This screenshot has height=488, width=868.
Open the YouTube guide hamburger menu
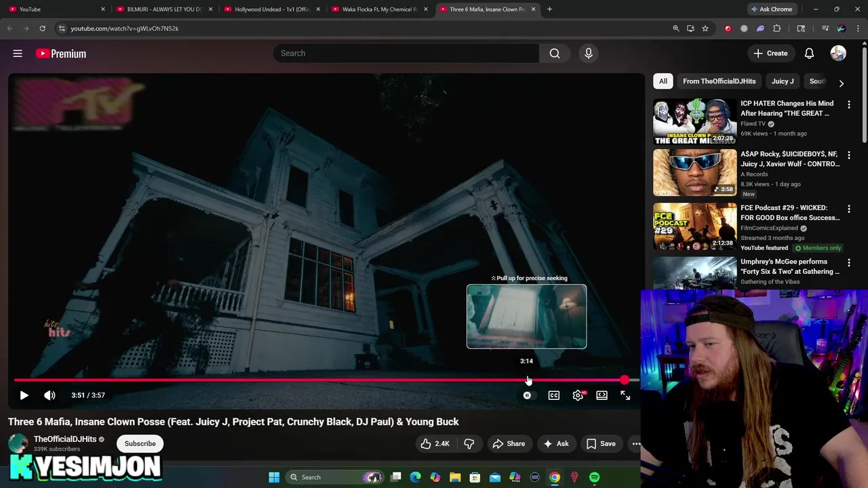[x=18, y=54]
